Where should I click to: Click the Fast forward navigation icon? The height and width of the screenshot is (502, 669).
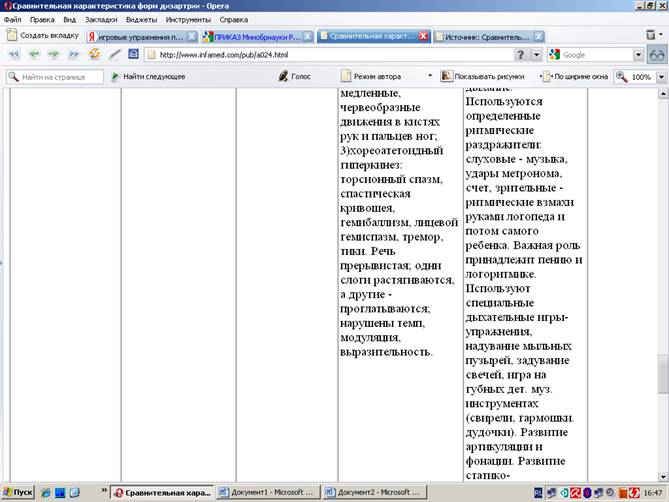coord(74,54)
